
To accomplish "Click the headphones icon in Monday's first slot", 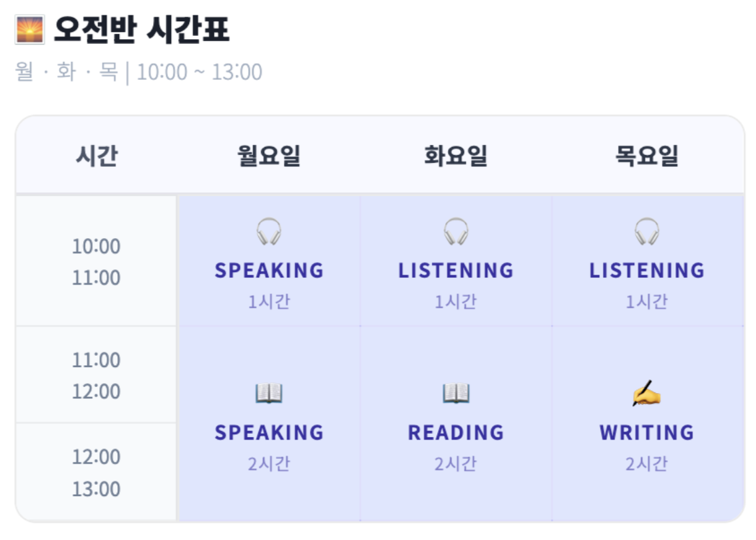I will 269,231.
